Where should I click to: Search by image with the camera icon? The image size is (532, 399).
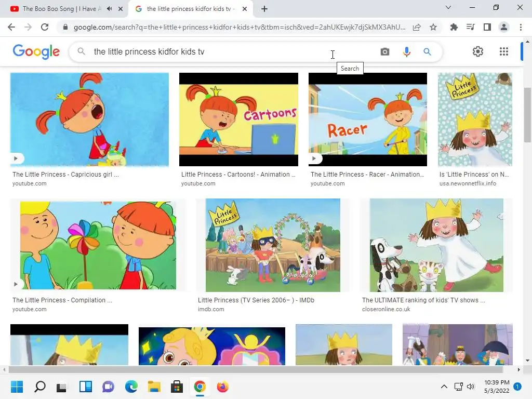[385, 51]
